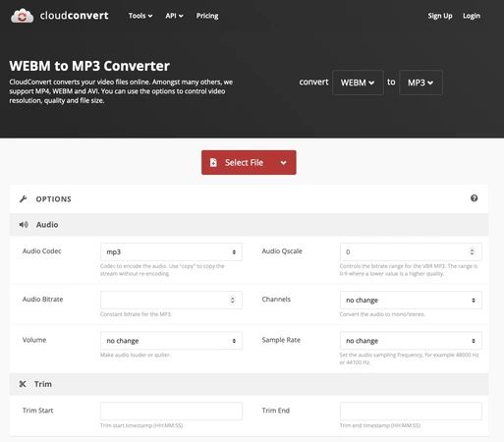The width and height of the screenshot is (504, 442).
Task: Click the Audio Bitrate stepper arrows
Action: point(232,300)
